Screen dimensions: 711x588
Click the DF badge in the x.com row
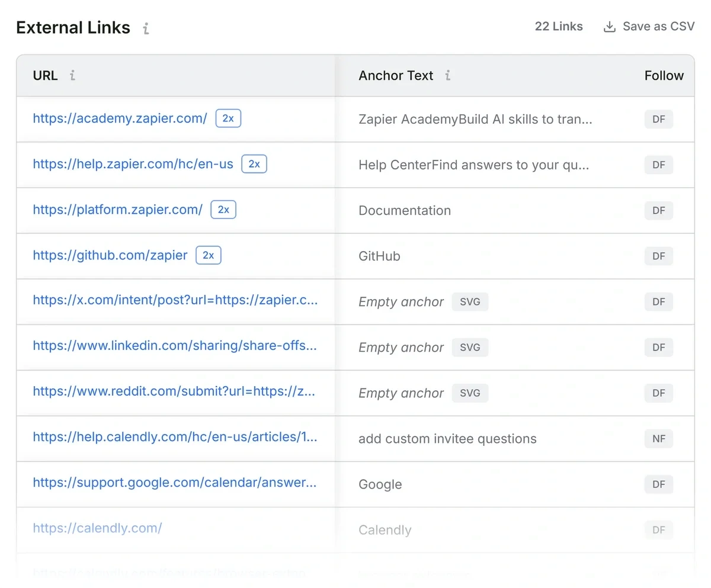click(659, 301)
